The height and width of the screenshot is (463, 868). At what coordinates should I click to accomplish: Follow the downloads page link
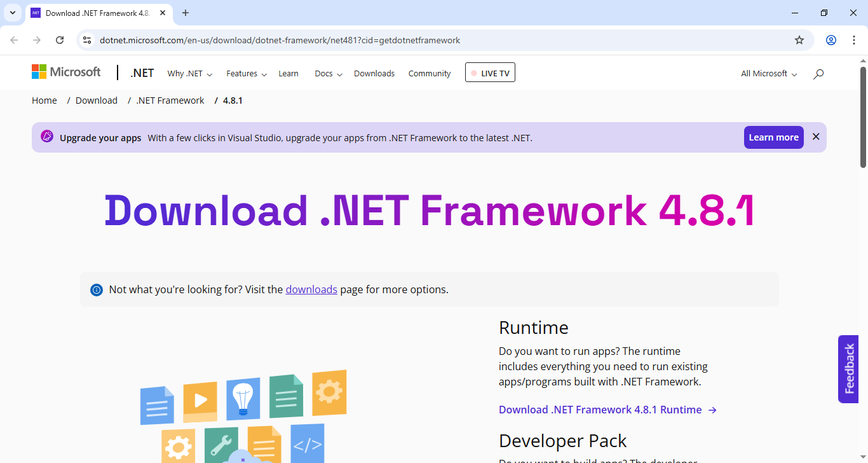point(311,289)
